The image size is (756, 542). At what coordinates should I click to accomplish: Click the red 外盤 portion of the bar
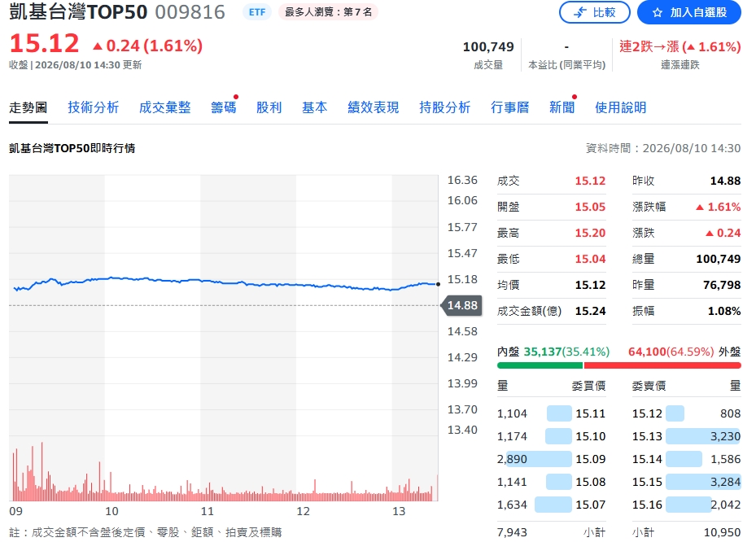tap(662, 365)
